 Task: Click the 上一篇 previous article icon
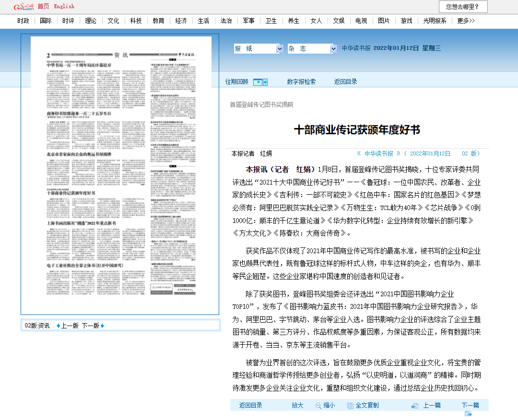pyautogui.click(x=414, y=406)
